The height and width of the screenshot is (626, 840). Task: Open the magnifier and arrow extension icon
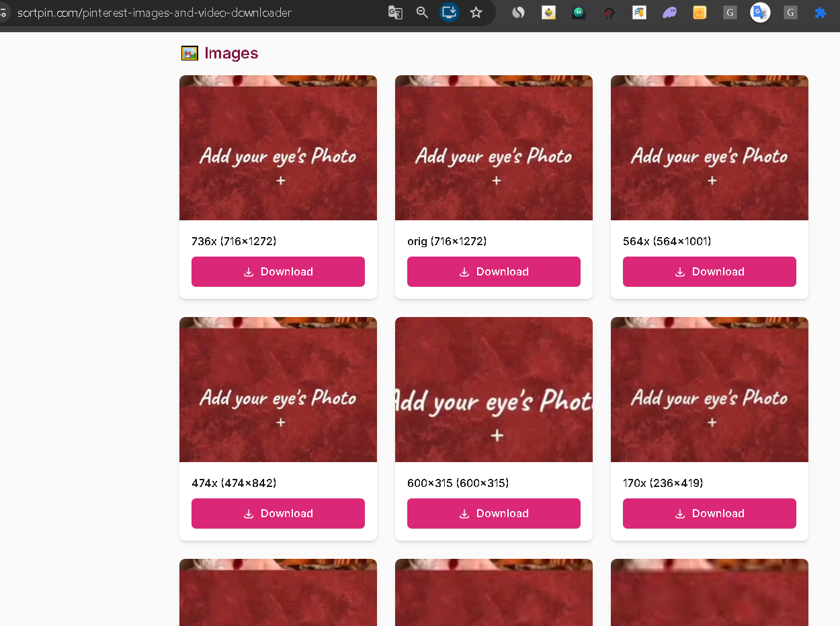(639, 12)
